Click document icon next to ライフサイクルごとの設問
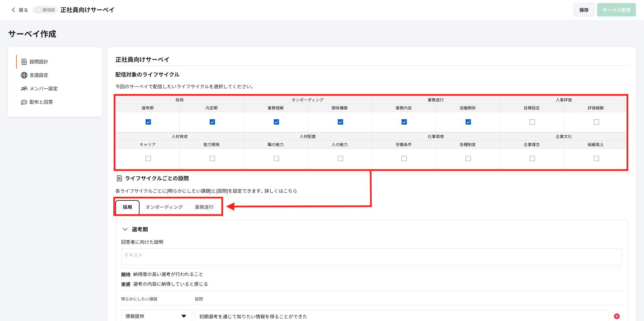The image size is (644, 321). point(119,178)
